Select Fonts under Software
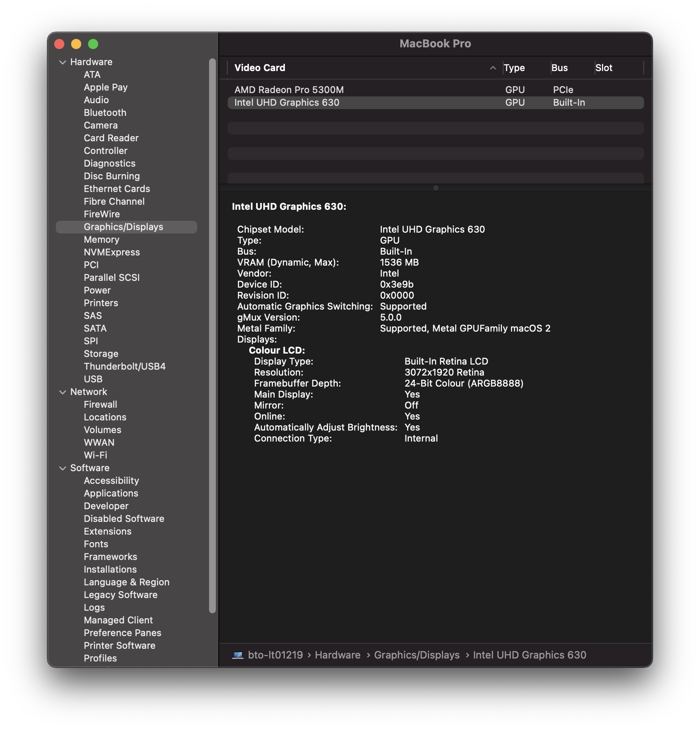This screenshot has height=730, width=700. click(x=96, y=544)
